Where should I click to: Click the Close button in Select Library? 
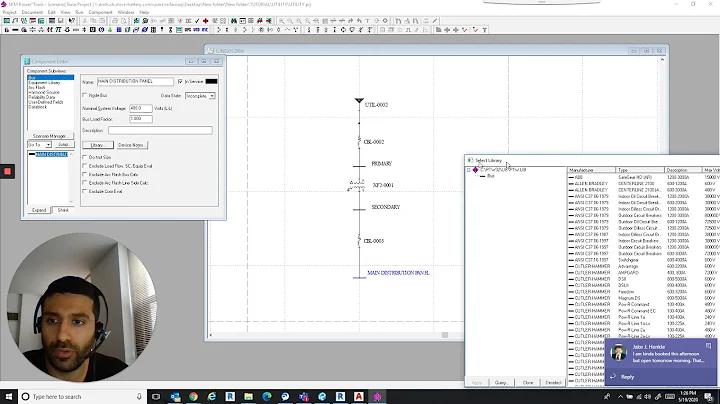point(528,382)
